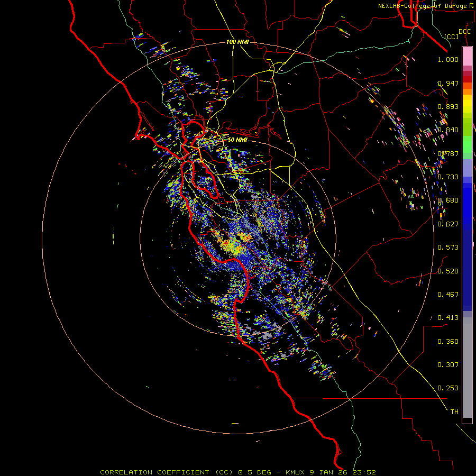Click the 50 NMI range ring label

point(237,140)
